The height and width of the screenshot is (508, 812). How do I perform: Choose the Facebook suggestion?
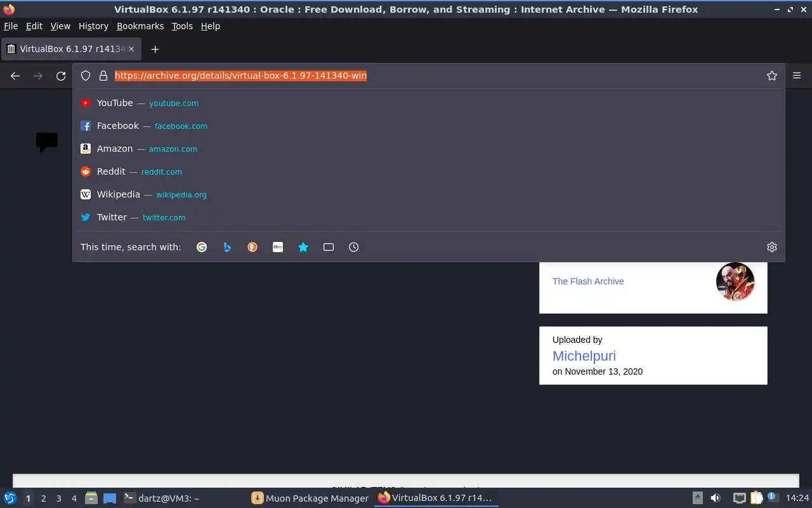[429, 126]
